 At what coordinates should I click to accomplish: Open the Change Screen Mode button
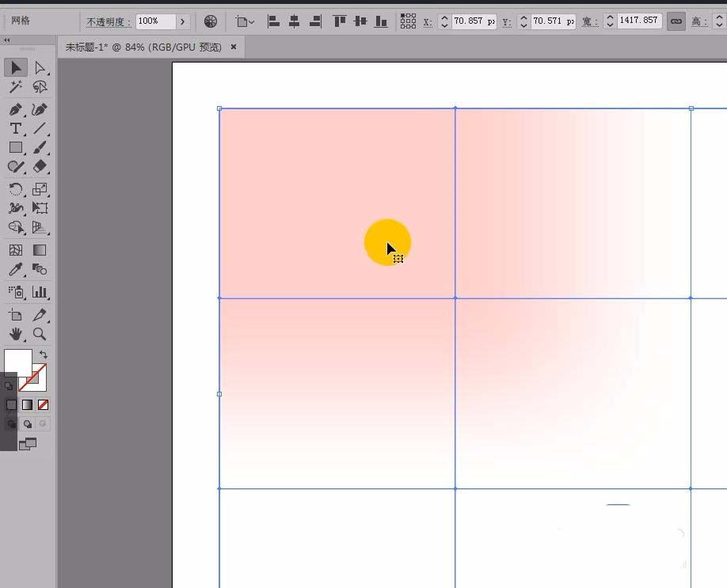coord(28,444)
